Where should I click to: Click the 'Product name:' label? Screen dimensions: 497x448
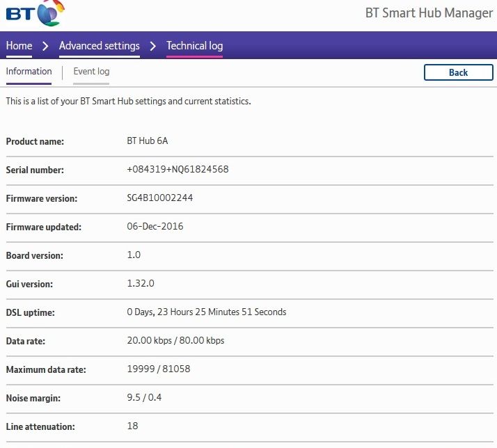[35, 141]
